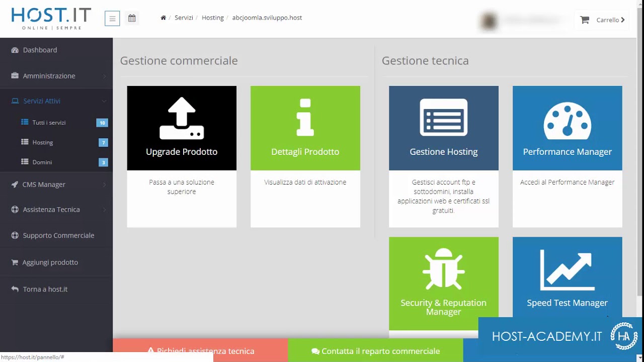Screen dimensions: 644x362
Task: Click abcjoomla.sviluppo.host breadcrumb
Action: (267, 18)
